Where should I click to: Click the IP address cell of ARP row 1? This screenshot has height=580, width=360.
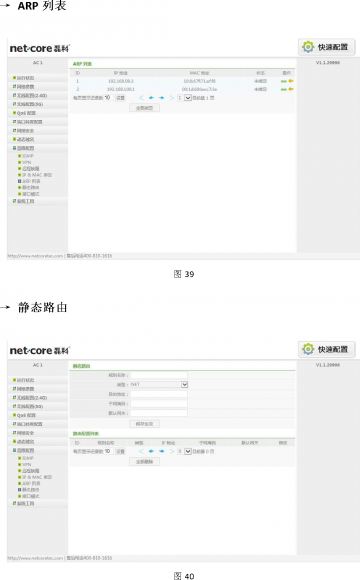[x=121, y=81]
